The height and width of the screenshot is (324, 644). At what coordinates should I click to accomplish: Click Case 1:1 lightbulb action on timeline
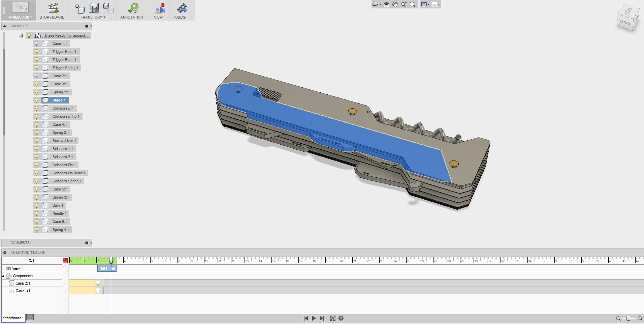pos(98,291)
